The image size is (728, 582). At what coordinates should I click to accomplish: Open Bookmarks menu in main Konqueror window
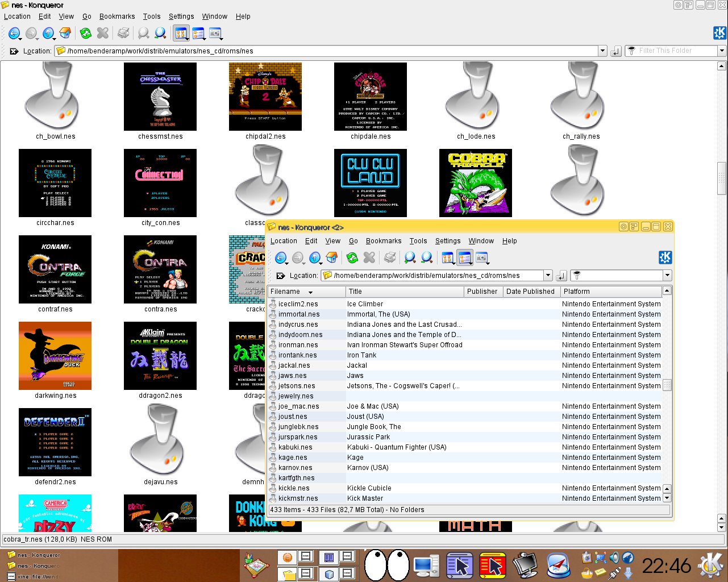[117, 16]
